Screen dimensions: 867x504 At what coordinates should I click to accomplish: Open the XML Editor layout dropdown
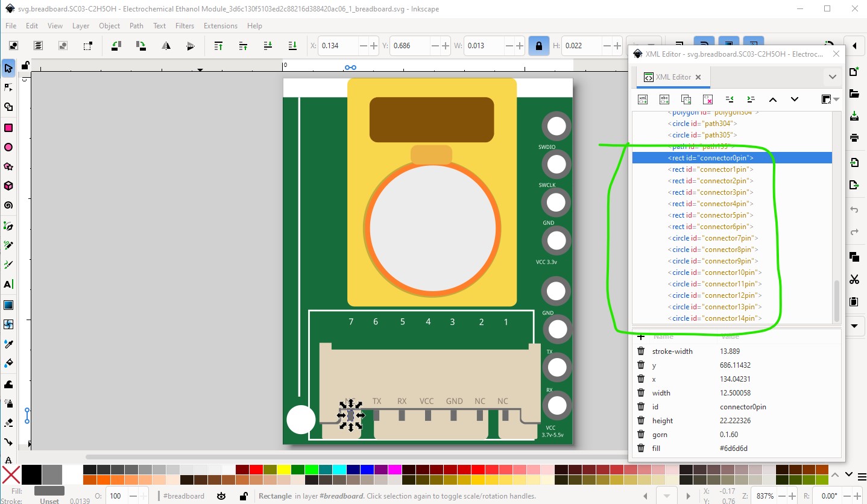click(830, 99)
